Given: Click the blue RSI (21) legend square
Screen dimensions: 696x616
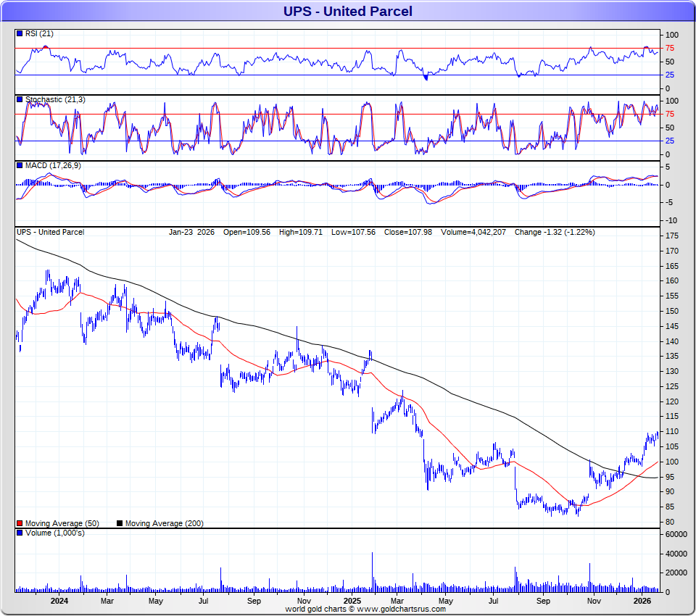Looking at the screenshot, I should pyautogui.click(x=20, y=33).
